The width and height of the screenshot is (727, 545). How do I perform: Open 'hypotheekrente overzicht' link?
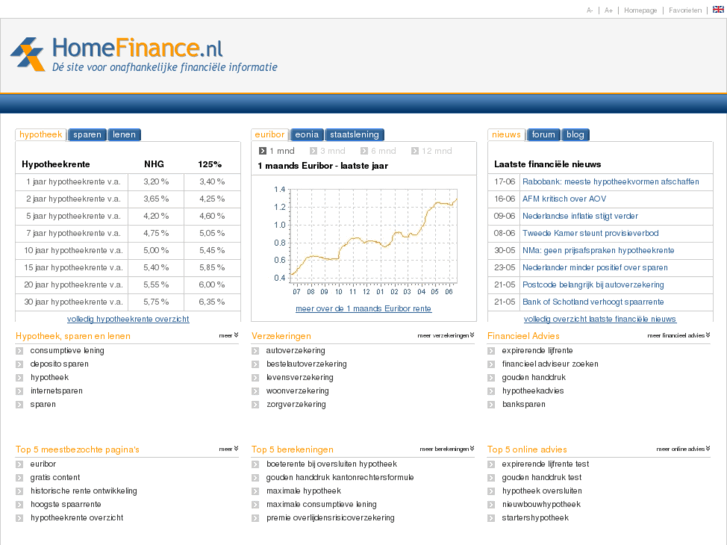click(x=77, y=518)
